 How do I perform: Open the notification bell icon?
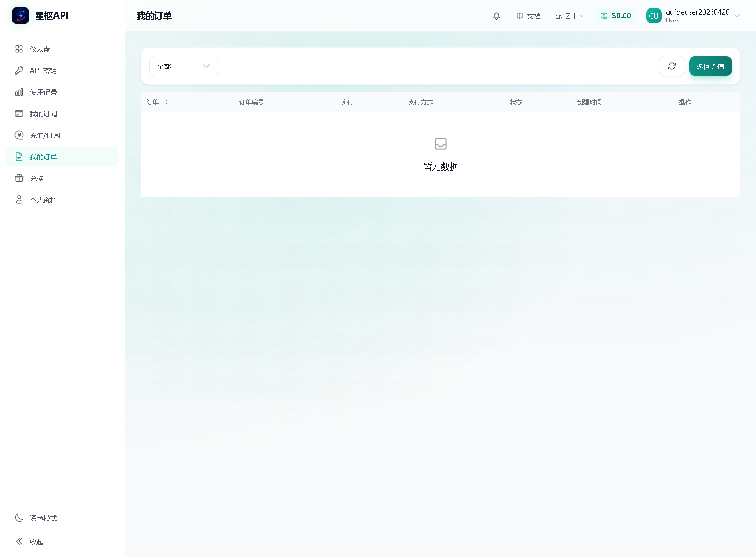click(x=496, y=16)
